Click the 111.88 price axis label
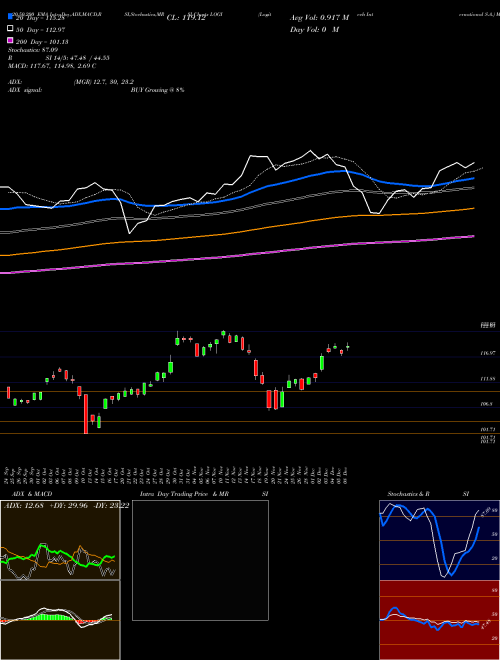500x660 pixels. coord(488,379)
